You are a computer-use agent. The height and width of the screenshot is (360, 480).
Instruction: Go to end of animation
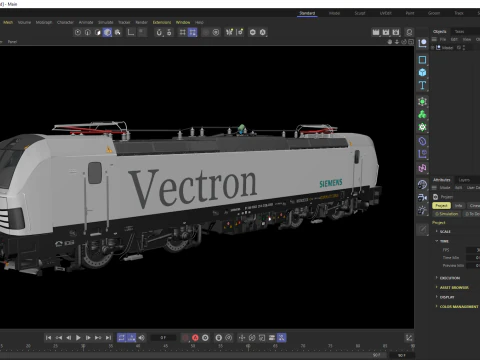tap(108, 338)
